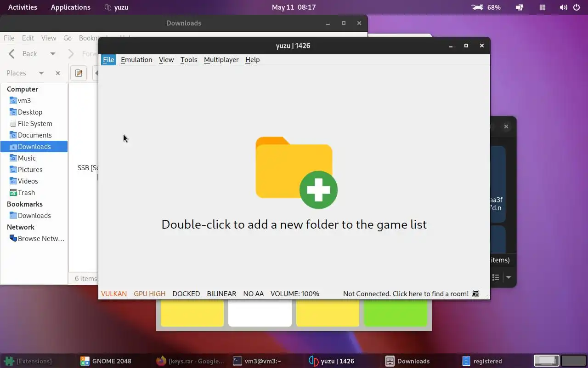Open the Tools menu in yuzu

coord(189,60)
